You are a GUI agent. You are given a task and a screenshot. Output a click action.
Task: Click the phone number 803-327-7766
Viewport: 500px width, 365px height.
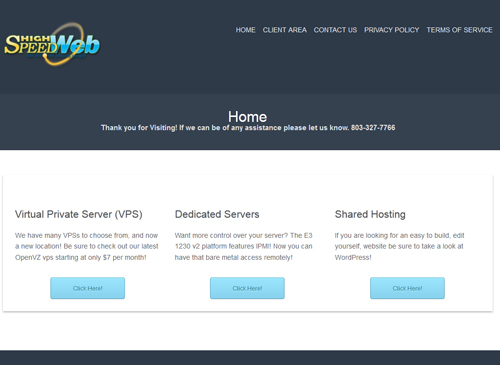(x=373, y=128)
